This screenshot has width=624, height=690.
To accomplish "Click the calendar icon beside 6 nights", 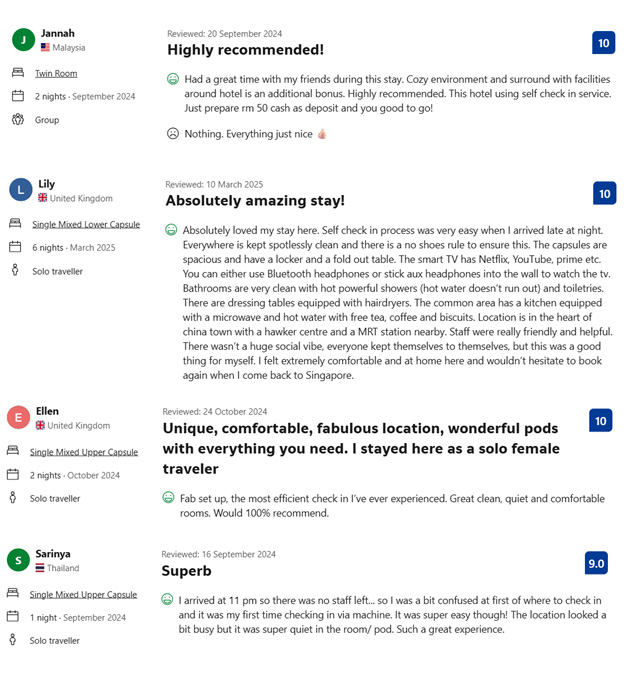I will pos(15,247).
